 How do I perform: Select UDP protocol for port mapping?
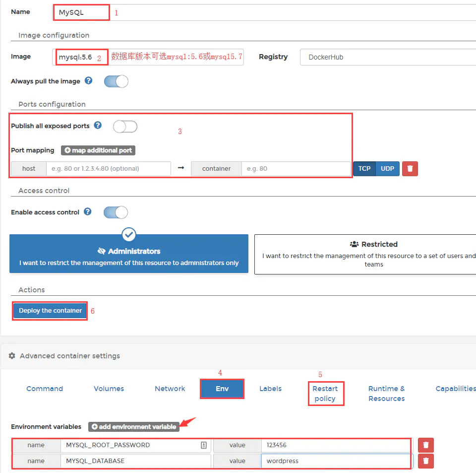(387, 169)
